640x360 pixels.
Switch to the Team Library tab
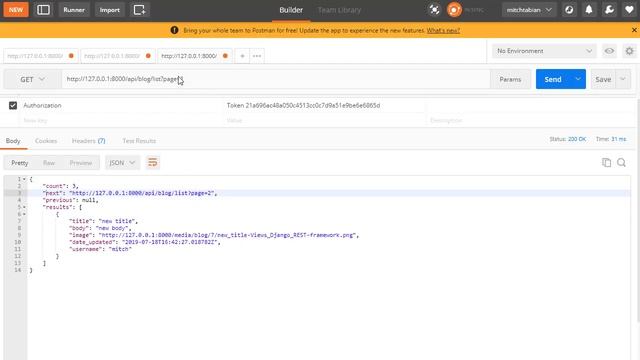[339, 10]
